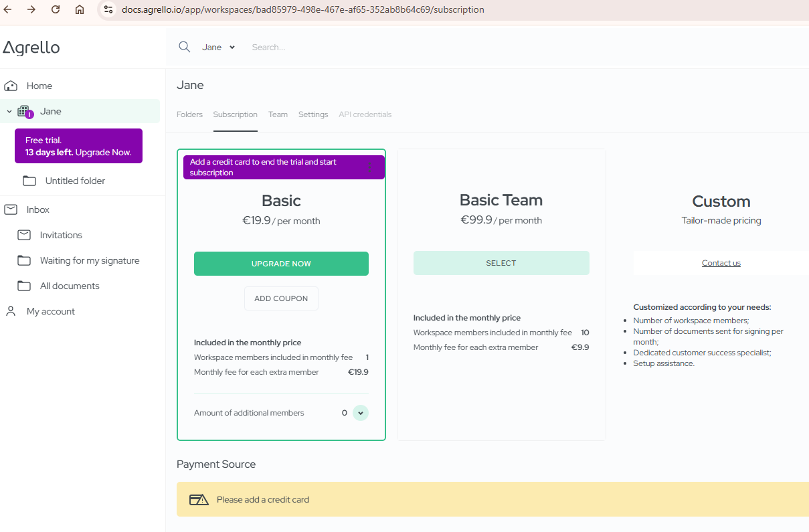
Task: Click the Inbox envelope icon
Action: (11, 209)
